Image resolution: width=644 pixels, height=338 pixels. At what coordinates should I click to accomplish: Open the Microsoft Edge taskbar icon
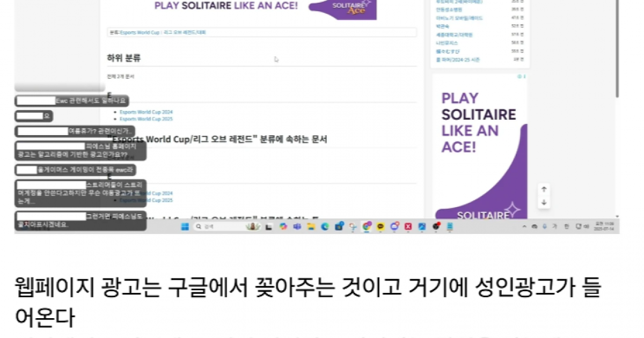coord(325,227)
